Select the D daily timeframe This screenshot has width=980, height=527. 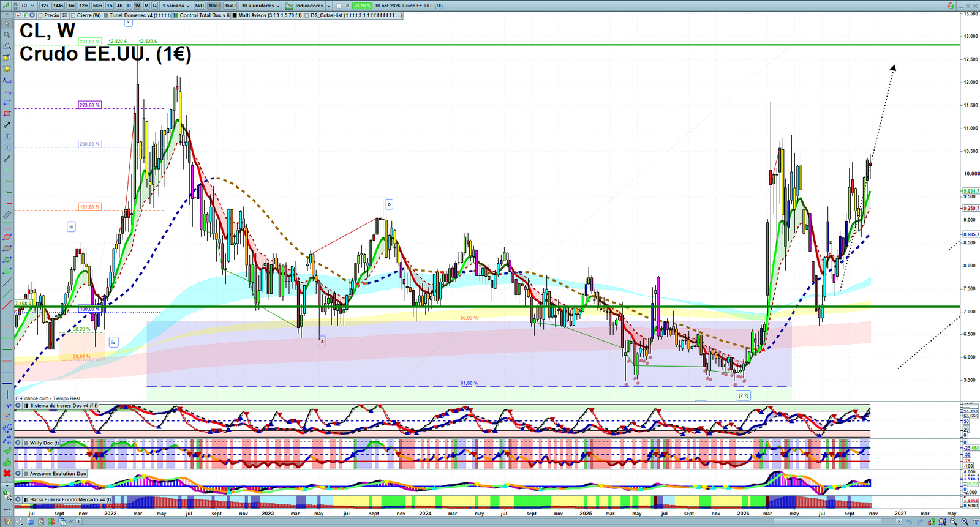point(129,6)
